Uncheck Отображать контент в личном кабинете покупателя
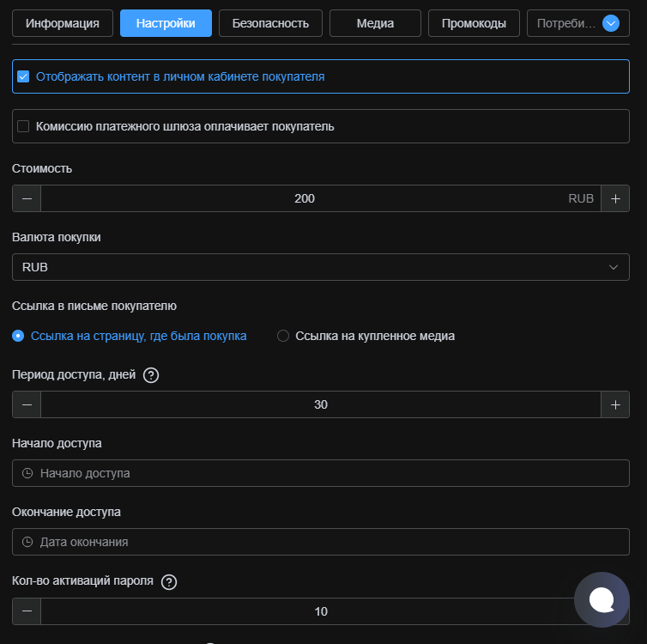The width and height of the screenshot is (647, 644). [23, 76]
